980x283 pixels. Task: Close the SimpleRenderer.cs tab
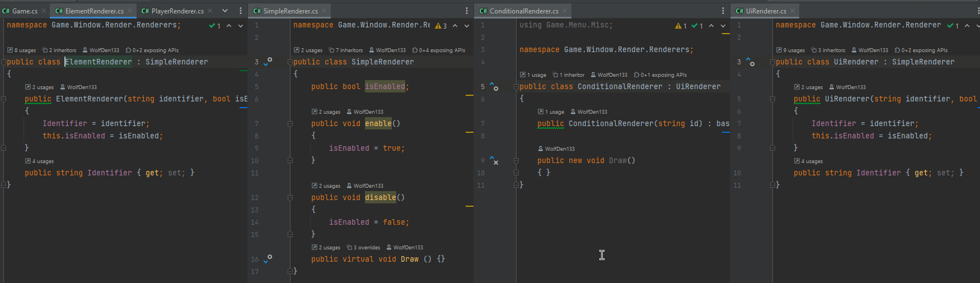[x=324, y=11]
